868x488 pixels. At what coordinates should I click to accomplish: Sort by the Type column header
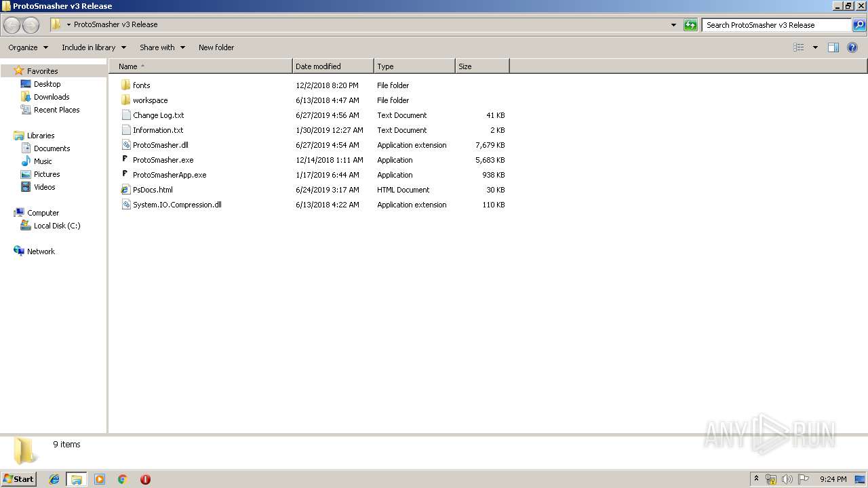click(414, 66)
